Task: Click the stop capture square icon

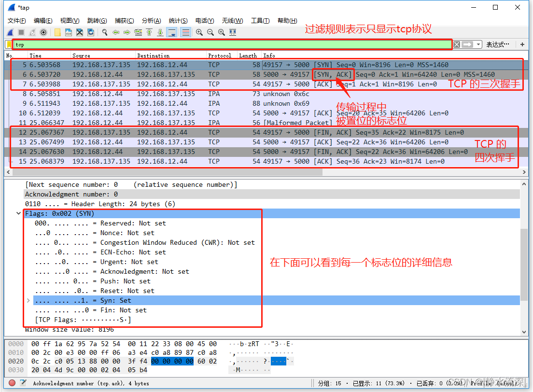Action: pos(21,32)
